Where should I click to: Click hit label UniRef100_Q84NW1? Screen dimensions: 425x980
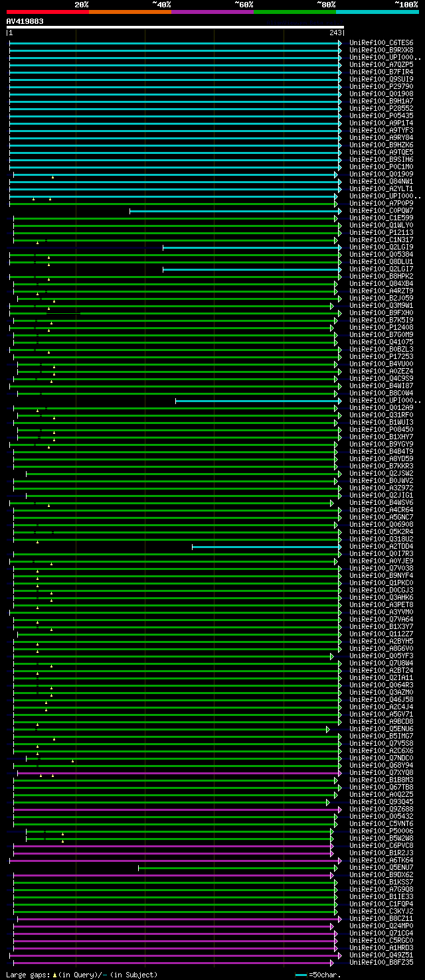coord(381,181)
